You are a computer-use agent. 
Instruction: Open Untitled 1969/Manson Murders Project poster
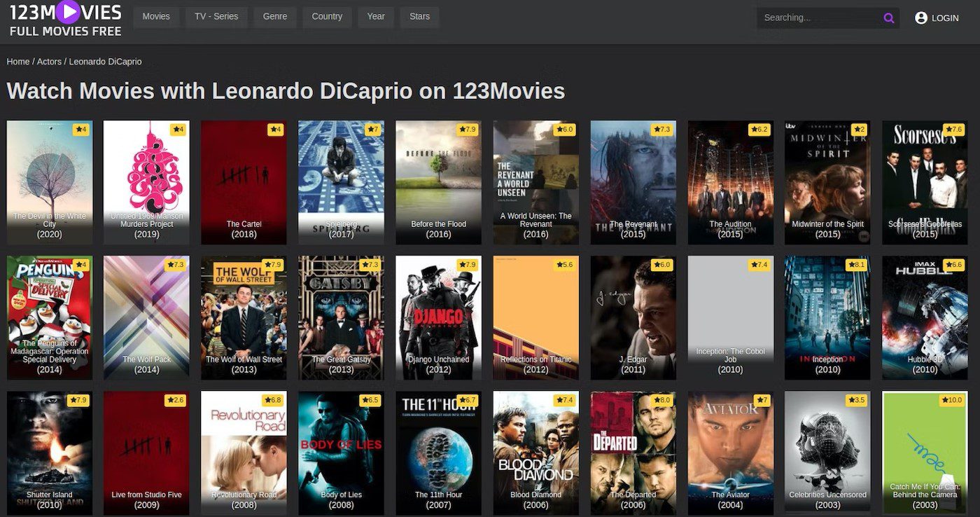[146, 182]
